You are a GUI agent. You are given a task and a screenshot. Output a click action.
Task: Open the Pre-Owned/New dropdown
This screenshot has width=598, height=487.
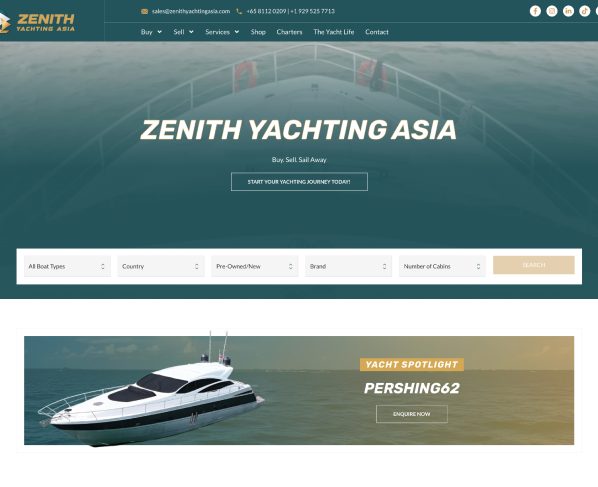tap(255, 266)
